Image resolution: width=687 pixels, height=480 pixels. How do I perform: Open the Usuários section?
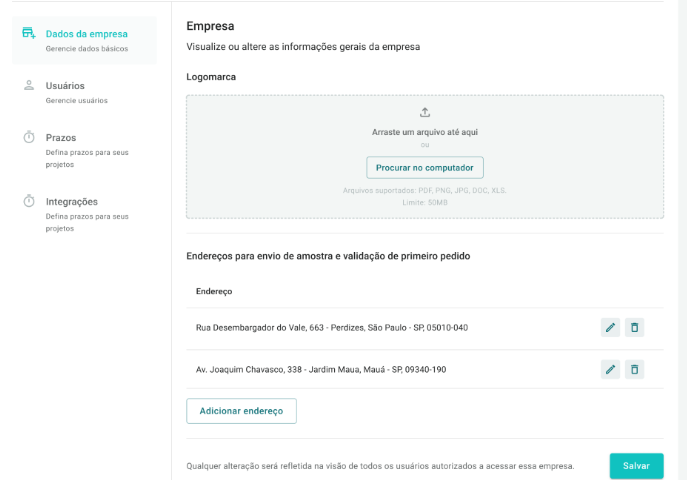[x=85, y=92]
